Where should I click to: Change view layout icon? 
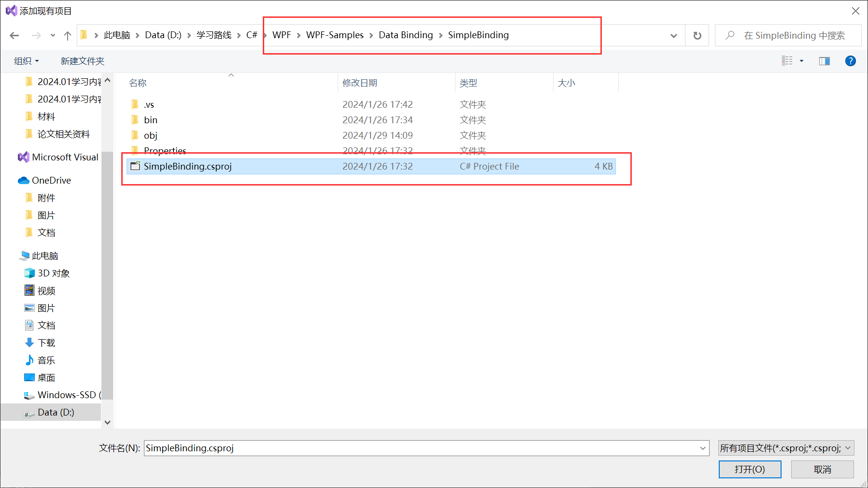(787, 61)
